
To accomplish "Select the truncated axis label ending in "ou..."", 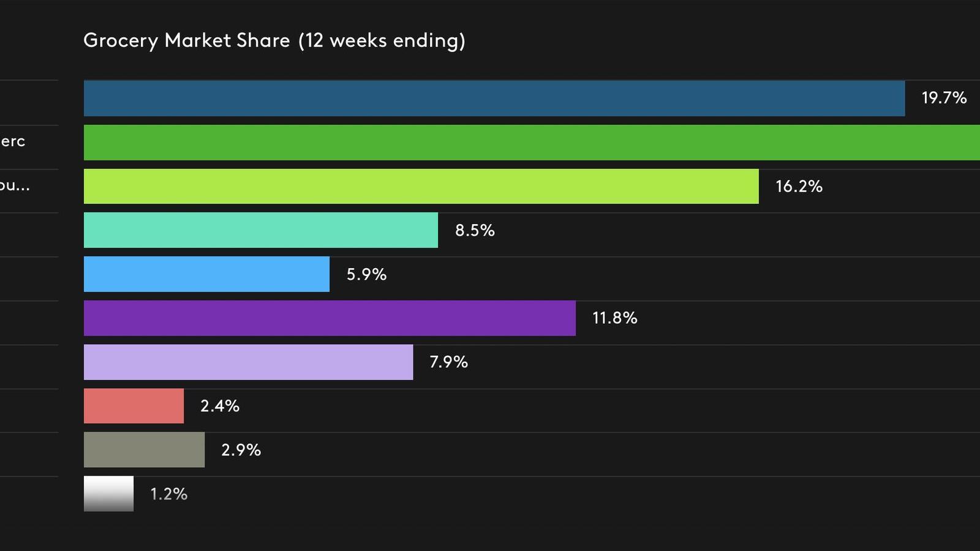I will (14, 186).
